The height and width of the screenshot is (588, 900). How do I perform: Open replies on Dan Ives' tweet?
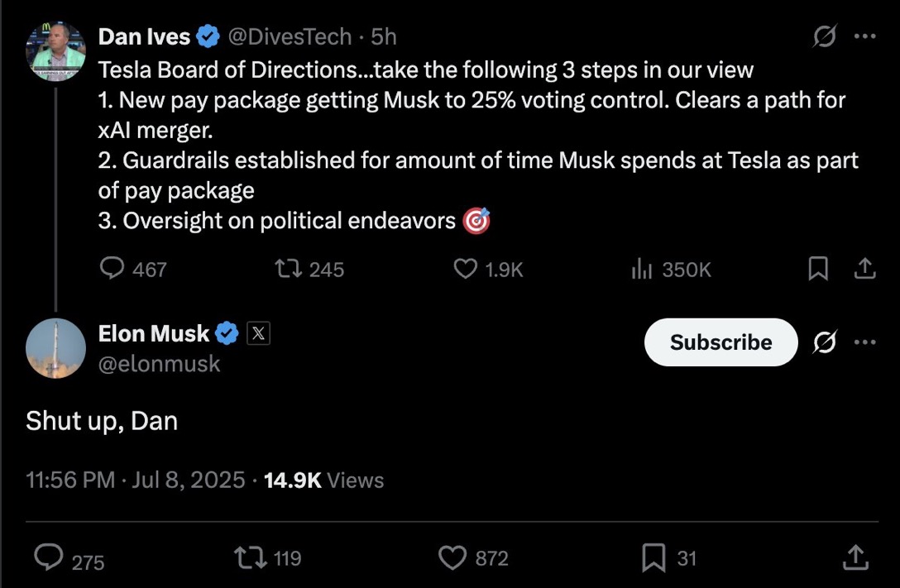pyautogui.click(x=113, y=268)
